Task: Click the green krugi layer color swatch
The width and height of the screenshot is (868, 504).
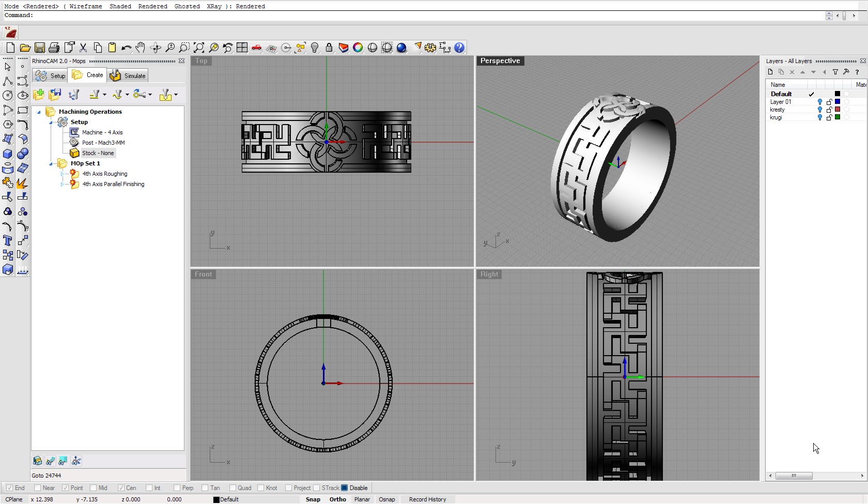Action: (838, 117)
